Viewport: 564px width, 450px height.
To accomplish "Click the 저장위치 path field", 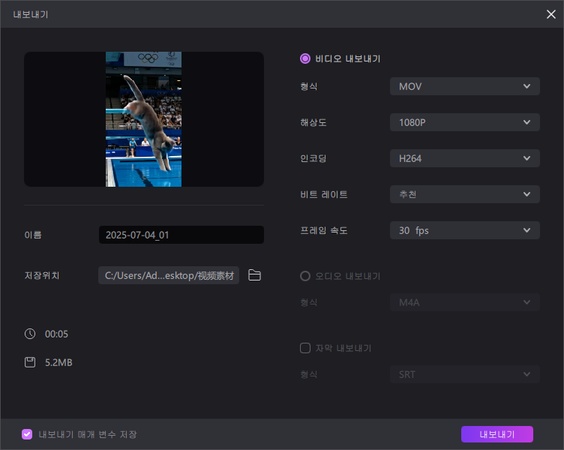I will 169,275.
